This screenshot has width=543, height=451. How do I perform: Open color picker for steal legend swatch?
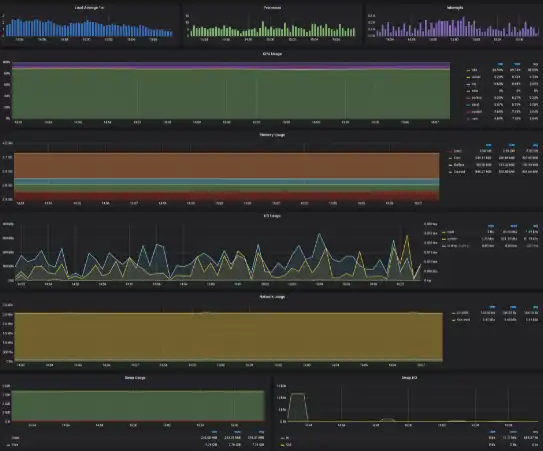[469, 105]
